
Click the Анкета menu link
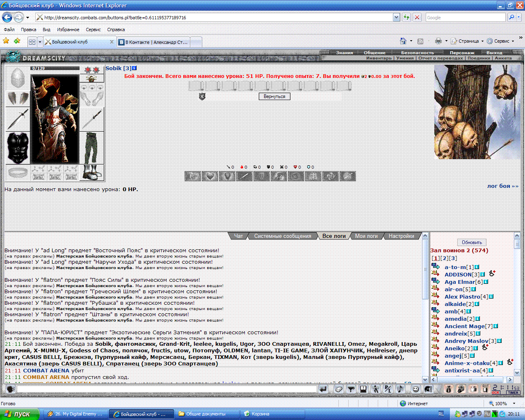coord(503,58)
